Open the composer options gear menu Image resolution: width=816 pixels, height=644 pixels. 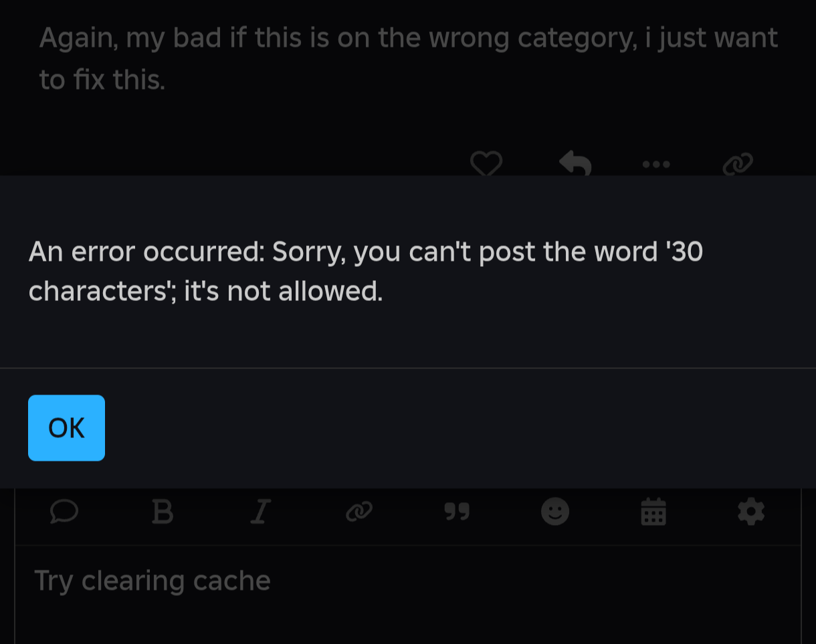[750, 512]
